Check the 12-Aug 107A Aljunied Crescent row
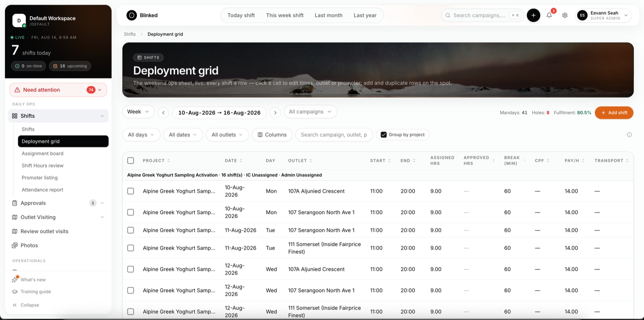This screenshot has width=644, height=320. coord(131,269)
